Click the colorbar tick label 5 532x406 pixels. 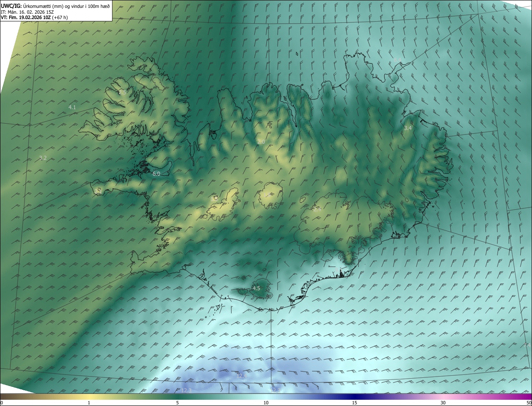(x=177, y=403)
